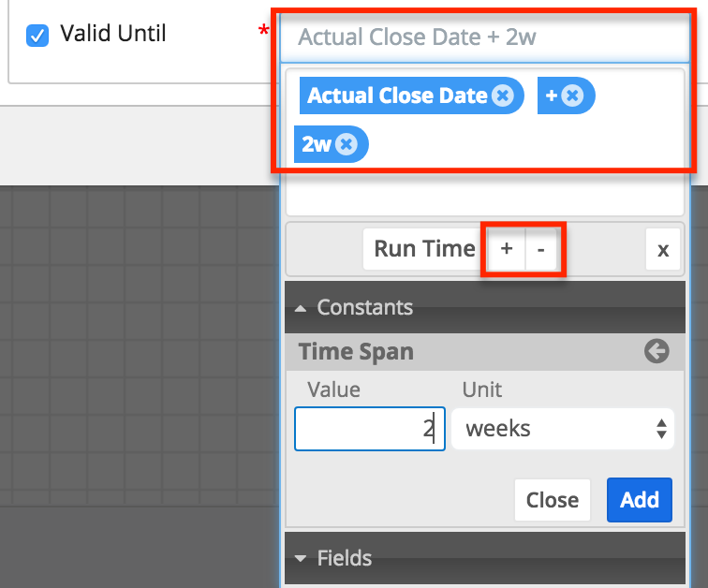
Task: Remove the 2w token
Action: click(x=347, y=144)
